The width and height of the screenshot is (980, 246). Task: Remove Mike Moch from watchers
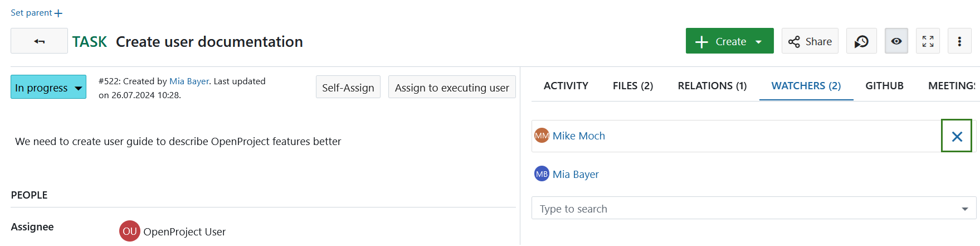(957, 136)
